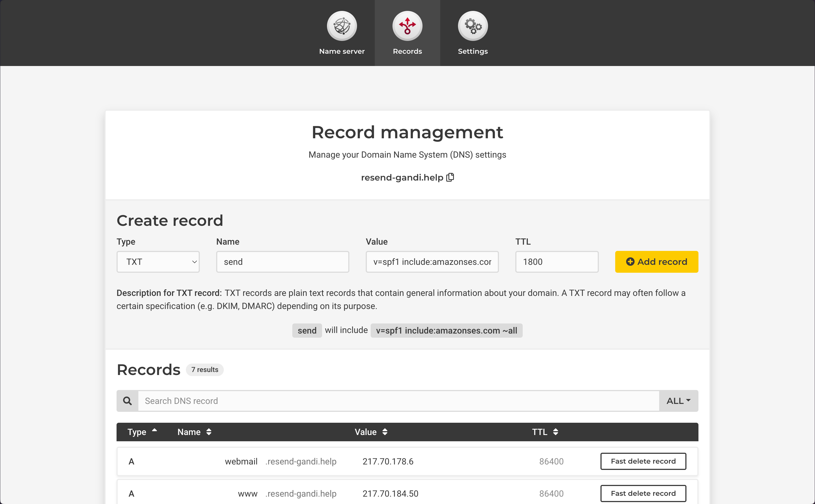Sort records by Type column arrow

(x=154, y=430)
